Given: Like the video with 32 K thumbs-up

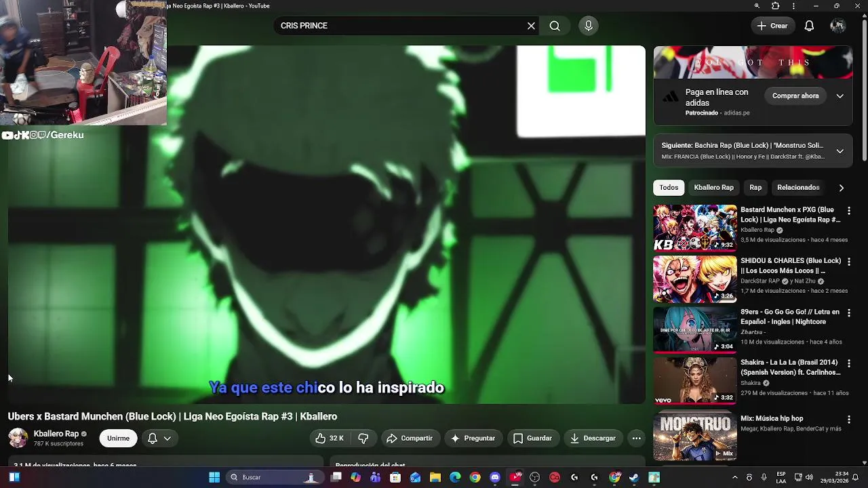Looking at the screenshot, I should pos(330,439).
